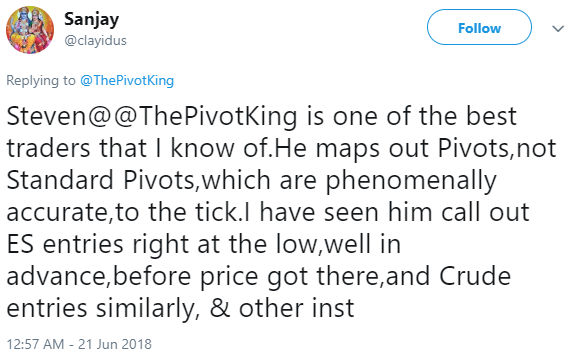Click the word 'advance' in the tweet

[x=57, y=276]
